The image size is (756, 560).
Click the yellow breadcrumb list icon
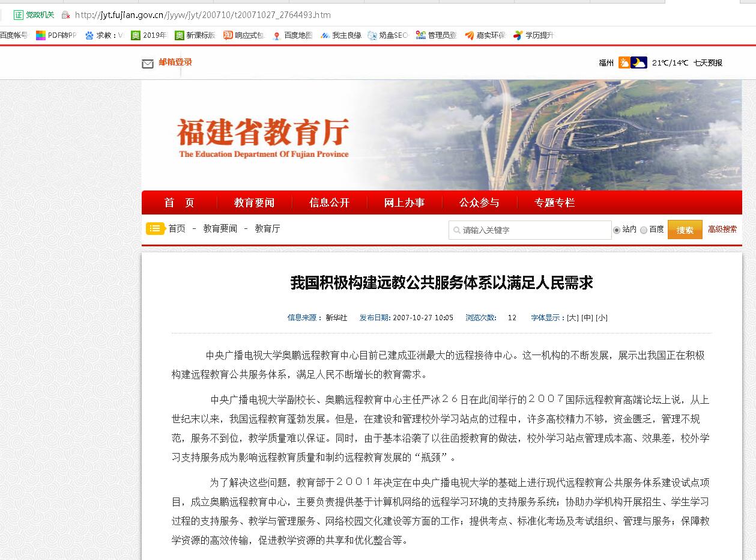click(155, 228)
